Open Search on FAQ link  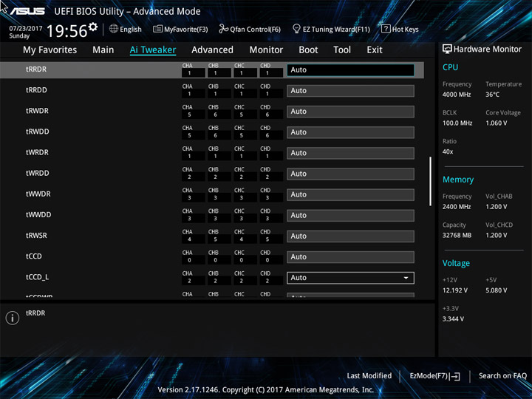click(502, 375)
